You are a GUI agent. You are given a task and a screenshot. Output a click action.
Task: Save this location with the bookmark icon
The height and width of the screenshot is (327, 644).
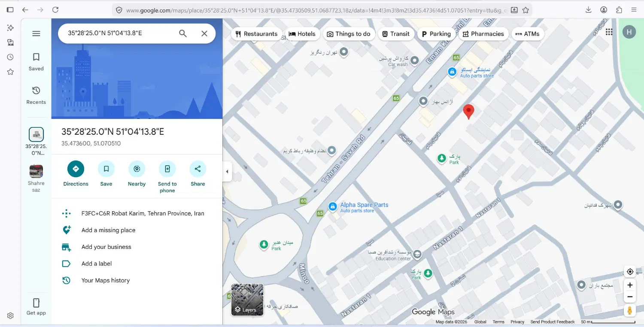pyautogui.click(x=106, y=169)
